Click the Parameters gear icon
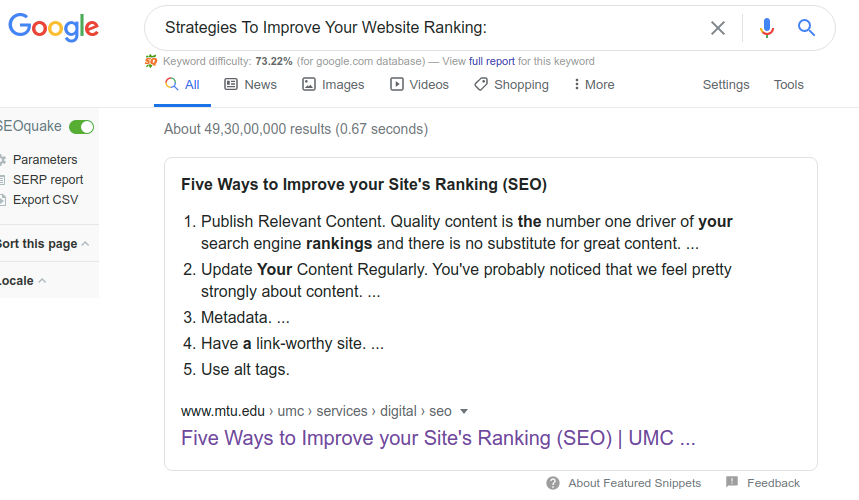This screenshot has width=859, height=500. click(x=2, y=160)
